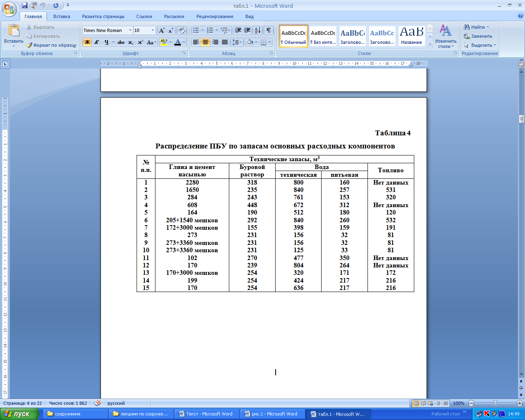Click the Grow Font icon
The image size is (525, 420).
click(x=162, y=30)
